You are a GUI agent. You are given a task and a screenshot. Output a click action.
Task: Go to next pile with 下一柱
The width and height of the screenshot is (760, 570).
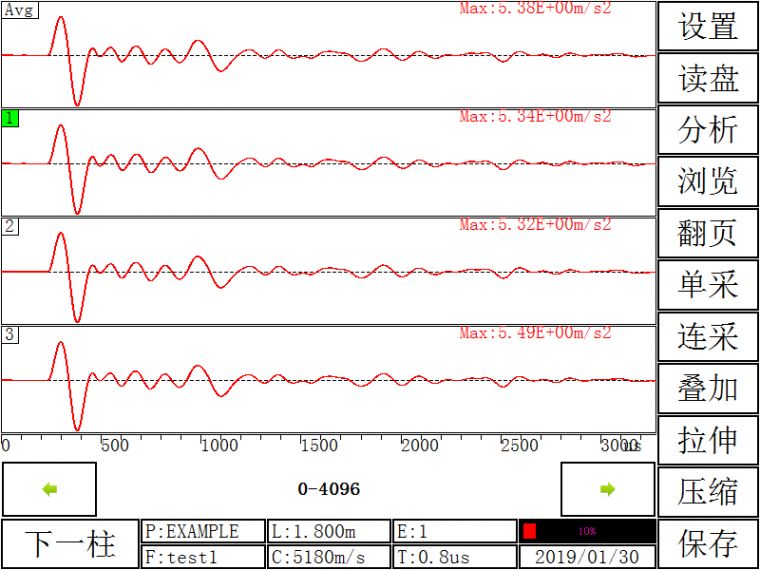(x=70, y=544)
